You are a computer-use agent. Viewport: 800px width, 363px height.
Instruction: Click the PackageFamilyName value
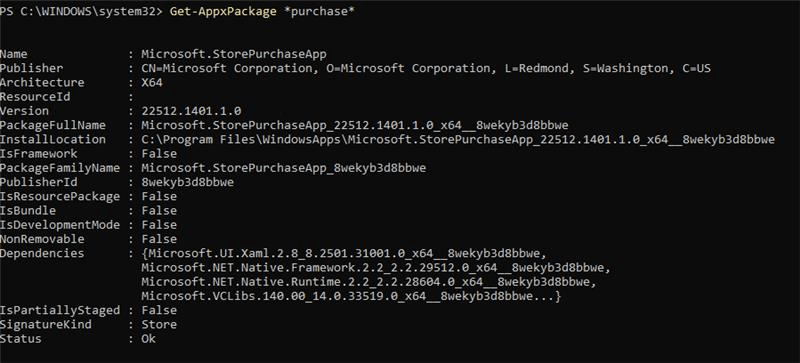pyautogui.click(x=284, y=168)
